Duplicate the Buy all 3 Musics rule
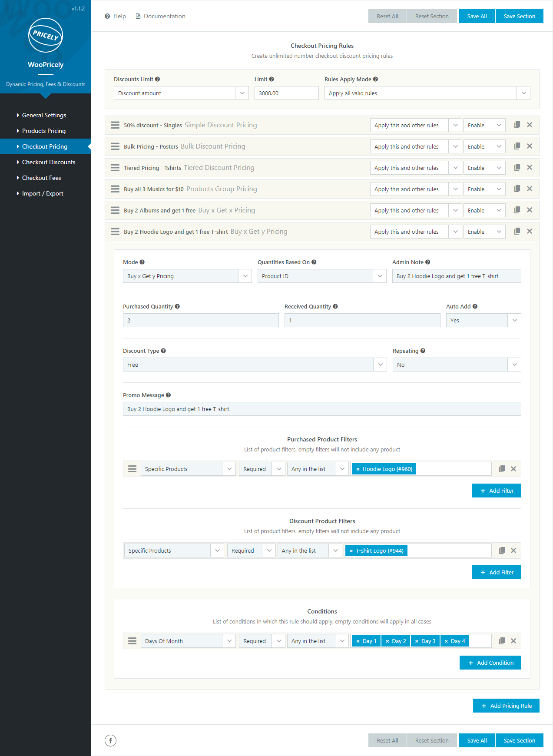Screen dimensions: 553x756 pyautogui.click(x=517, y=189)
